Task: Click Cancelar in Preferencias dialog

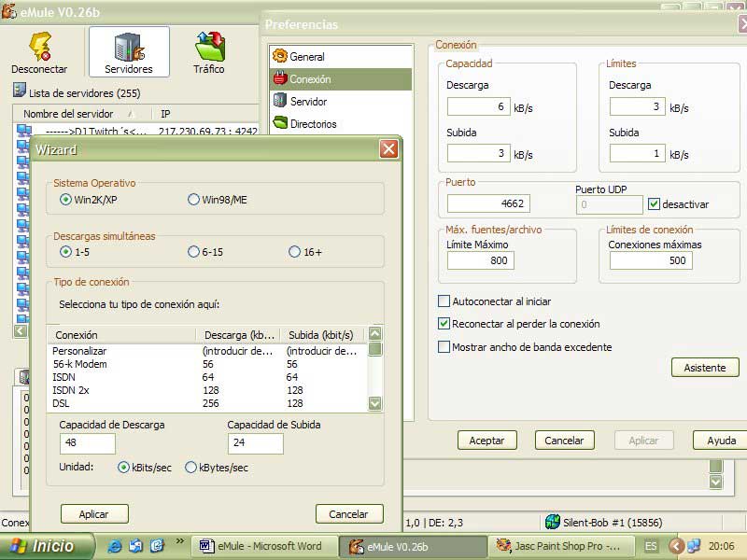Action: 565,441
